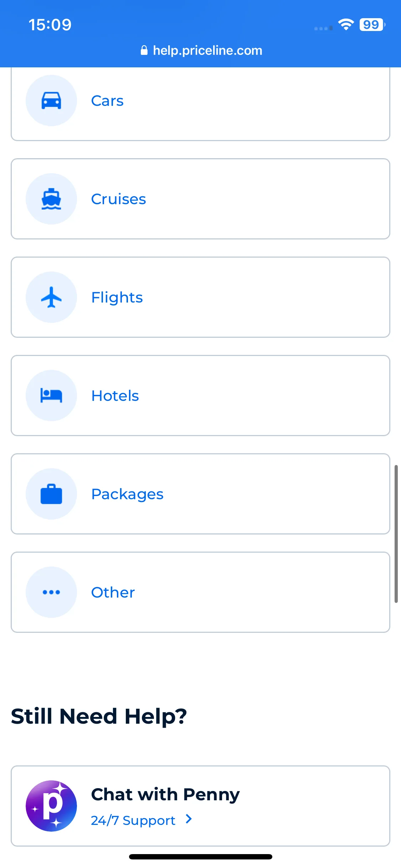Start Chat with Penny

click(200, 806)
